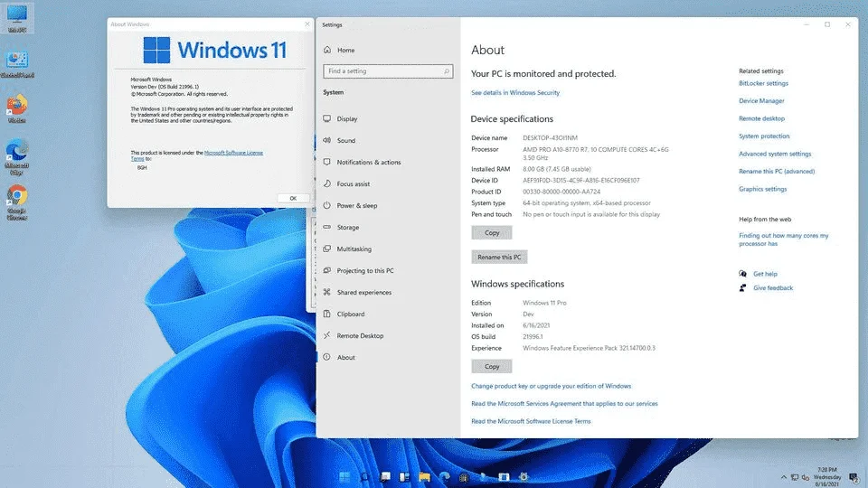Open File Explorer from taskbar
The height and width of the screenshot is (488, 868).
[425, 477]
